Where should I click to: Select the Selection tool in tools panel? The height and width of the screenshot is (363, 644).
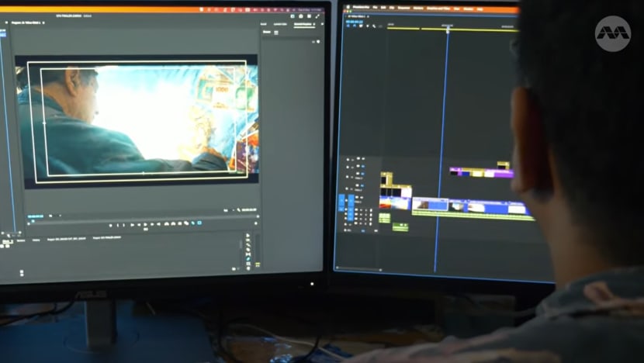pyautogui.click(x=248, y=235)
